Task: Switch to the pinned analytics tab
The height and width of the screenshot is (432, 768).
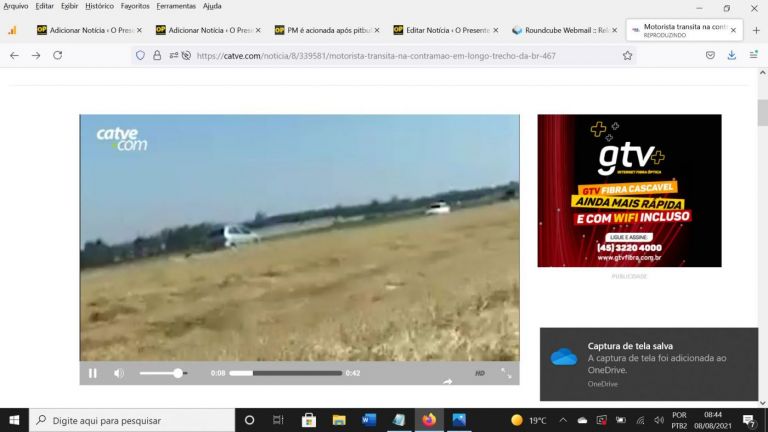Action: (12, 30)
